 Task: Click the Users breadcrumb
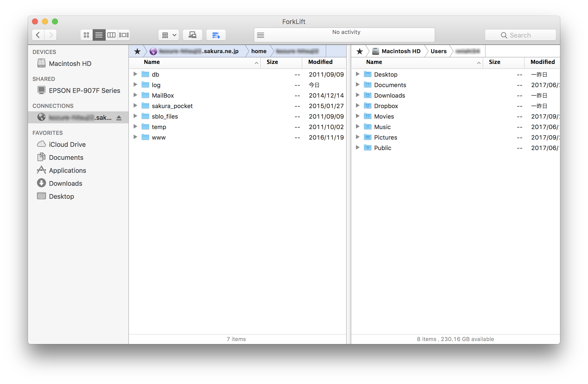pos(438,51)
